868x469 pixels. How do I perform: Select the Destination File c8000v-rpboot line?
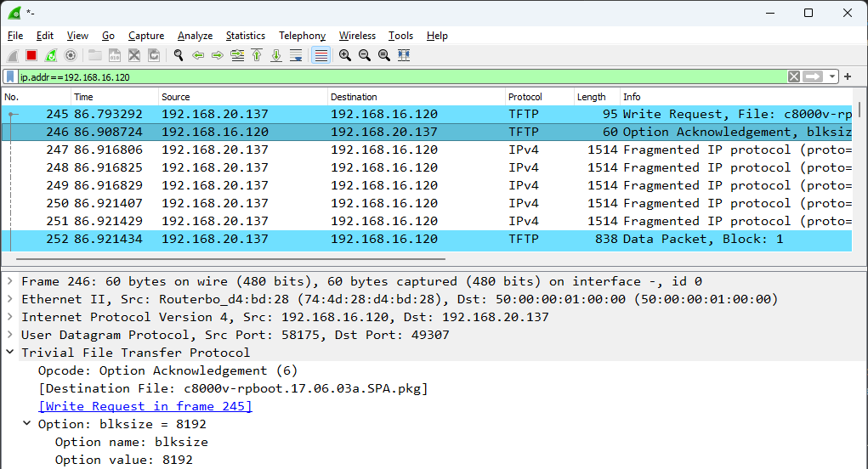point(233,388)
